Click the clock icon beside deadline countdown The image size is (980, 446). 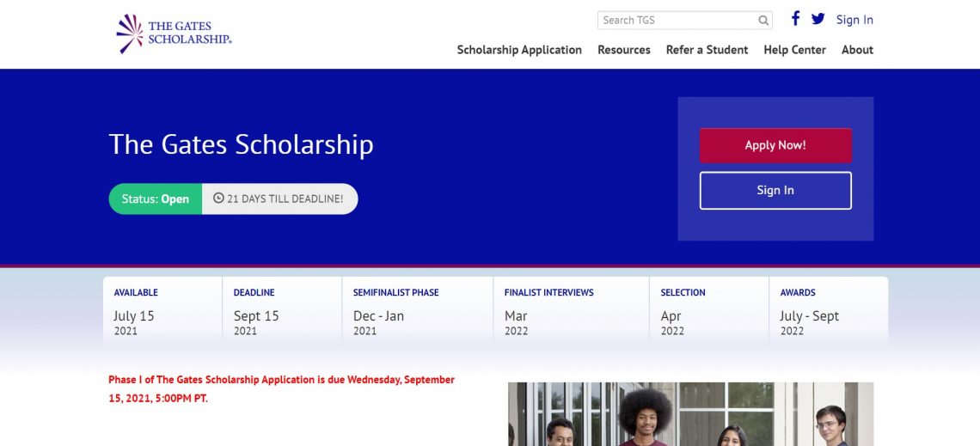[x=218, y=199]
